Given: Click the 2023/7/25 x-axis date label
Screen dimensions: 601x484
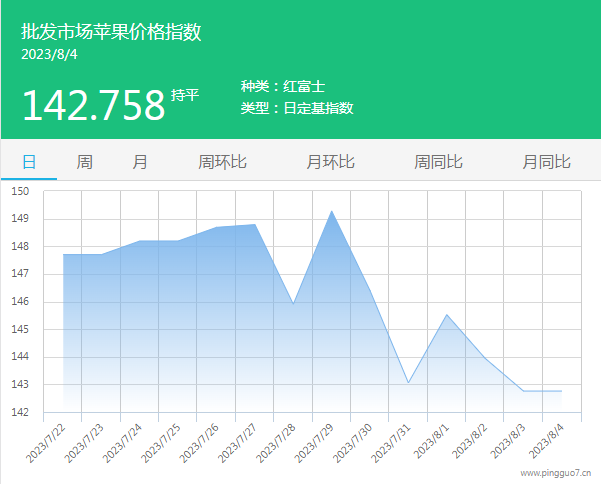Looking at the screenshot, I should (162, 442).
